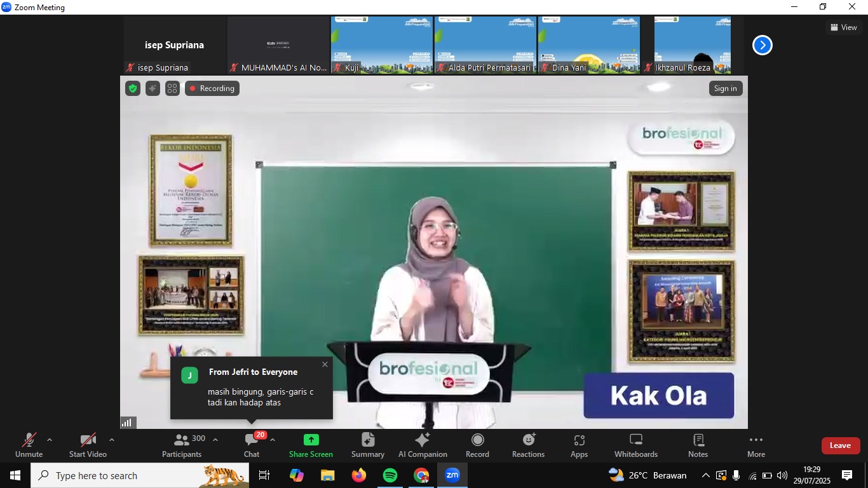
Task: Dismiss the chat notification from Jefri
Action: pyautogui.click(x=325, y=364)
